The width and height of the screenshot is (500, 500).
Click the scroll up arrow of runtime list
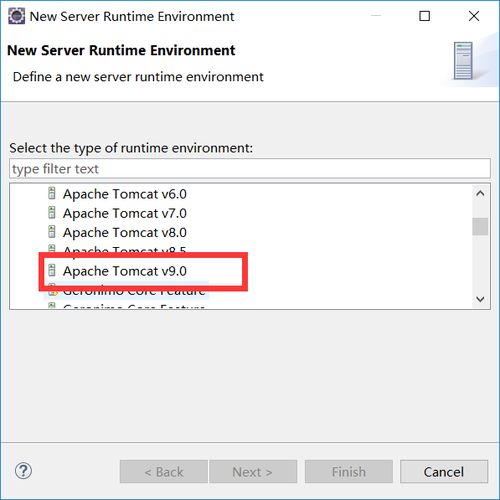click(x=480, y=193)
